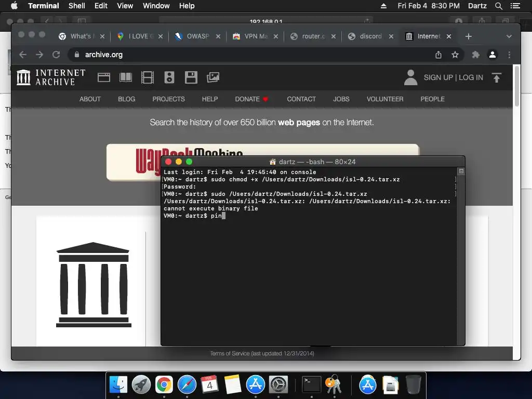Click the Chrome page vertical scrollbar
The width and height of the screenshot is (532, 399).
(517, 87)
